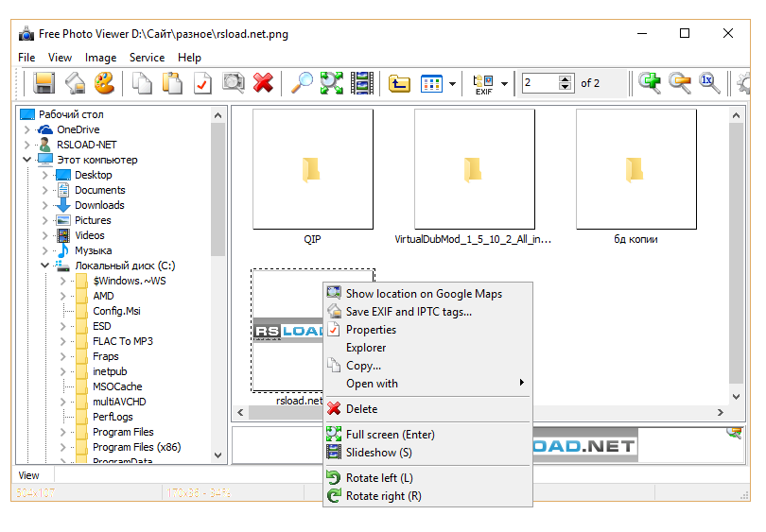
Task: Select the multiAVCHD folder in the tree
Action: (x=119, y=402)
